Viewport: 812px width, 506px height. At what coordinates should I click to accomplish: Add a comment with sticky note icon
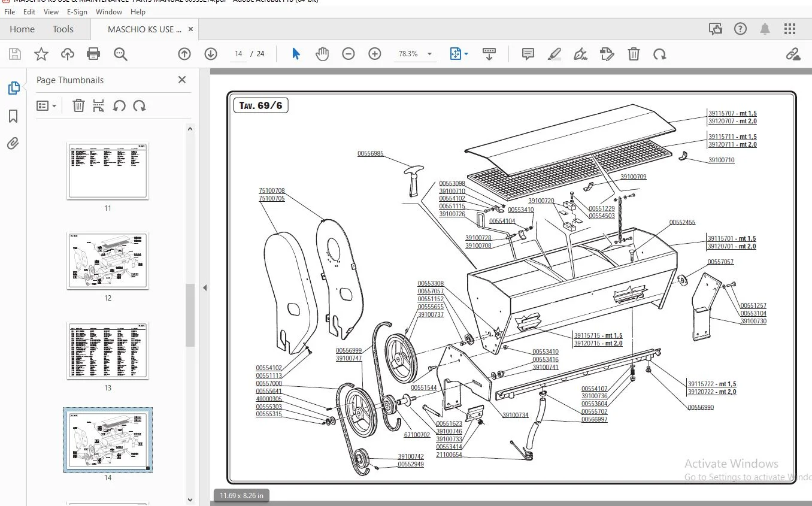pyautogui.click(x=528, y=54)
